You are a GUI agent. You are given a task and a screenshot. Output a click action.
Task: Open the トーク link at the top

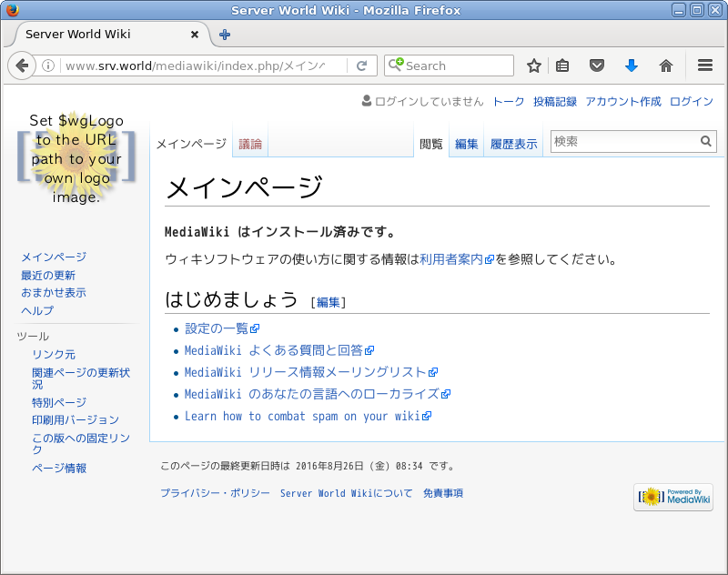pyautogui.click(x=509, y=101)
